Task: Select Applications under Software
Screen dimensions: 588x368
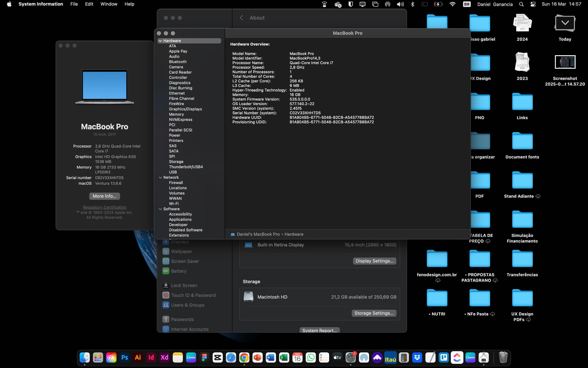Action: [x=180, y=219]
